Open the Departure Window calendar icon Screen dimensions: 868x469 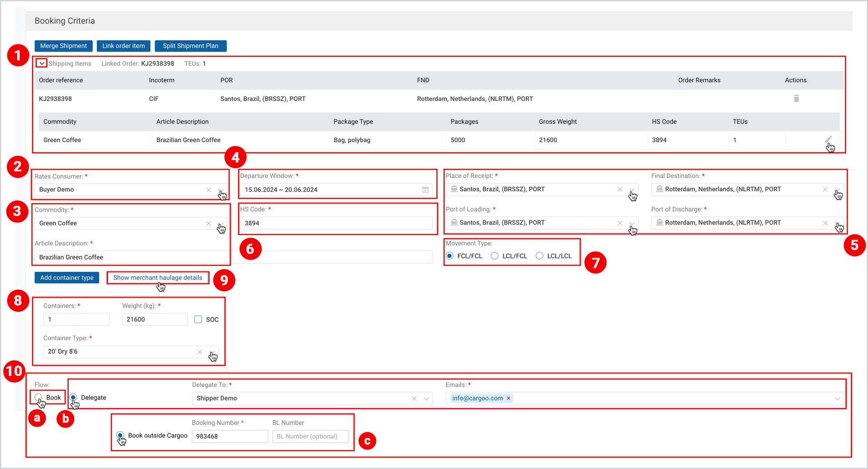coord(425,190)
